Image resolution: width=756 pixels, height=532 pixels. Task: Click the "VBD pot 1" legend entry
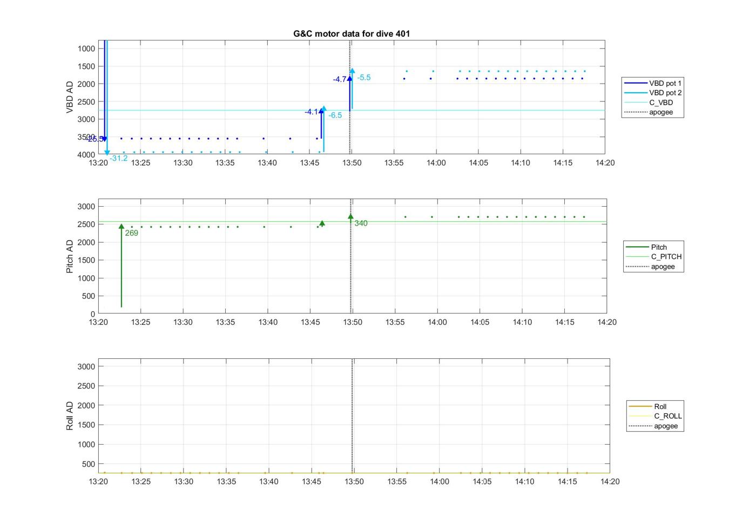pyautogui.click(x=653, y=83)
